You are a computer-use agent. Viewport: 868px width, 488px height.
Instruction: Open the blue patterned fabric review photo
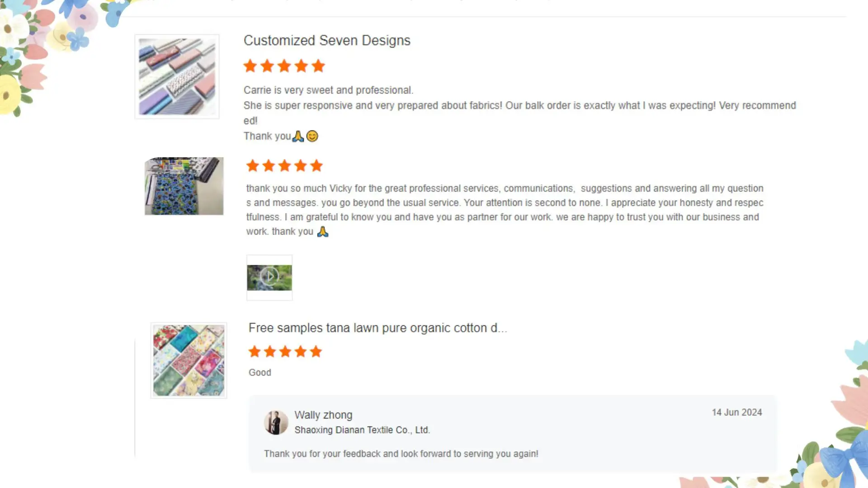click(x=184, y=186)
